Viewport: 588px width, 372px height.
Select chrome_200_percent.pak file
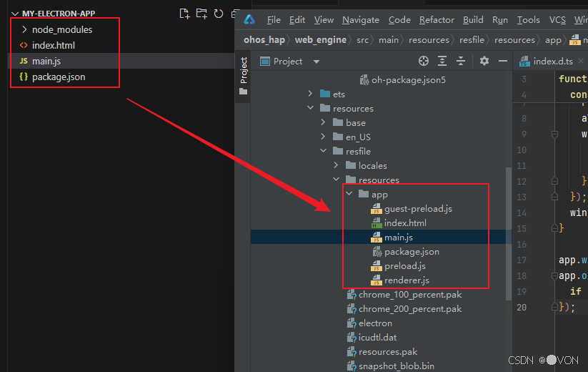point(410,309)
